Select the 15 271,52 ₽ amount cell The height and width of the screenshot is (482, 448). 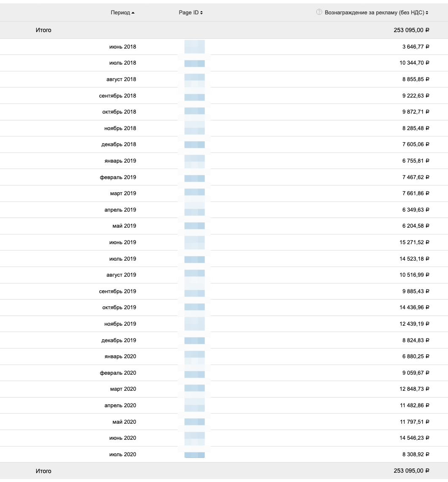(x=414, y=242)
